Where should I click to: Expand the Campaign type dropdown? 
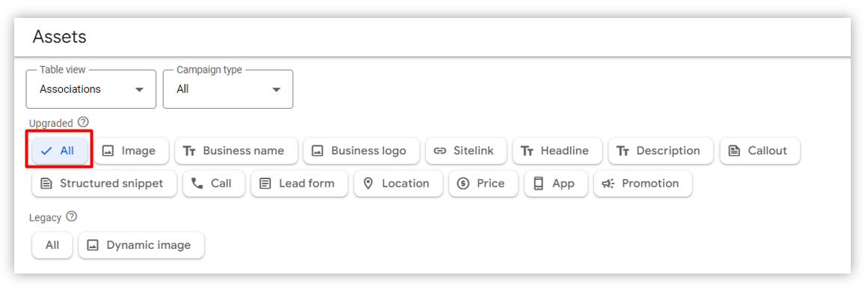(x=228, y=89)
